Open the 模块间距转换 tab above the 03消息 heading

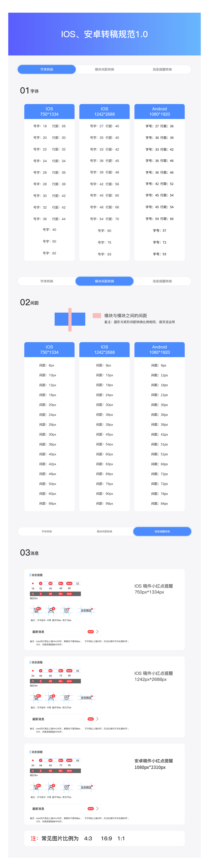(105, 531)
